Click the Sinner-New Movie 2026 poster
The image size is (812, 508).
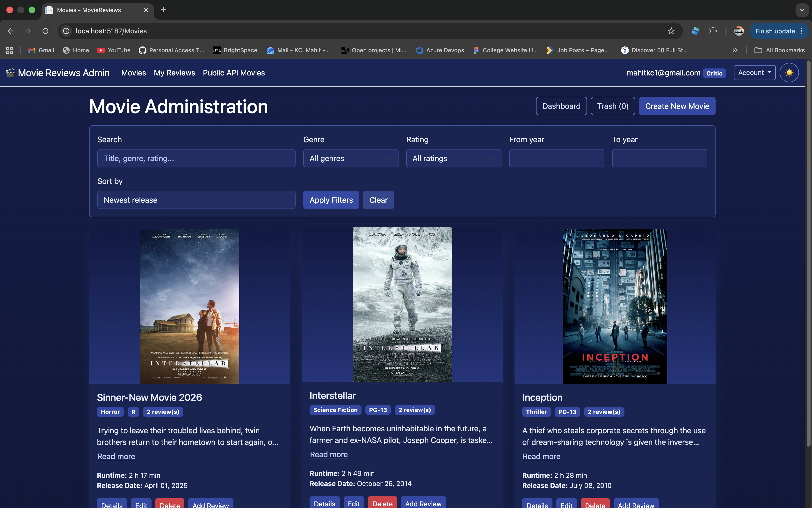click(189, 306)
